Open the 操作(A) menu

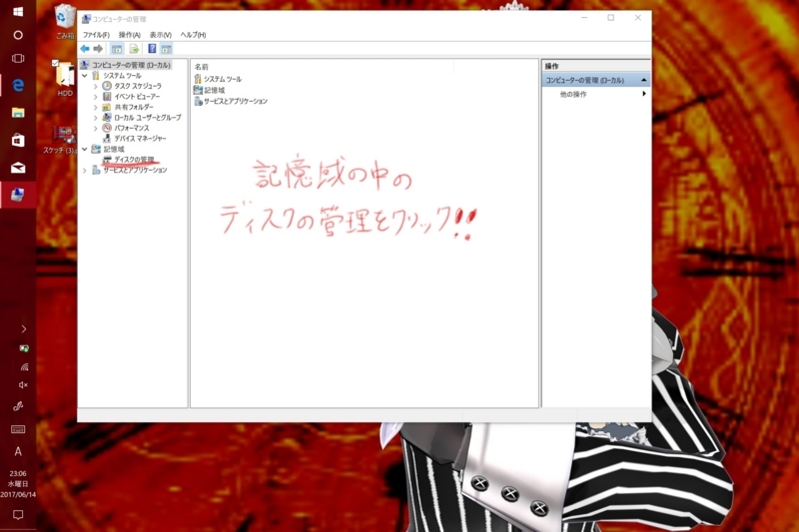pyautogui.click(x=130, y=35)
